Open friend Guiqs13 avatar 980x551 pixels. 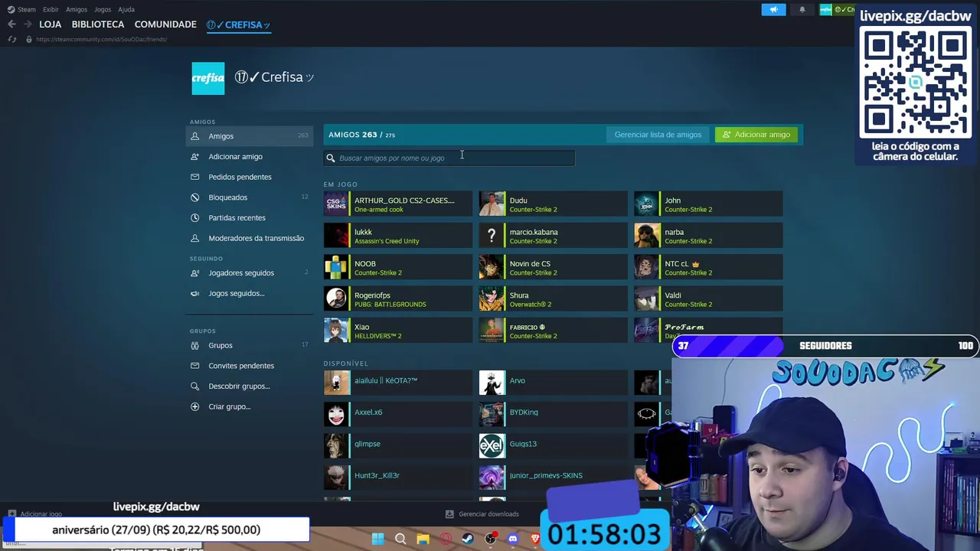pos(492,446)
